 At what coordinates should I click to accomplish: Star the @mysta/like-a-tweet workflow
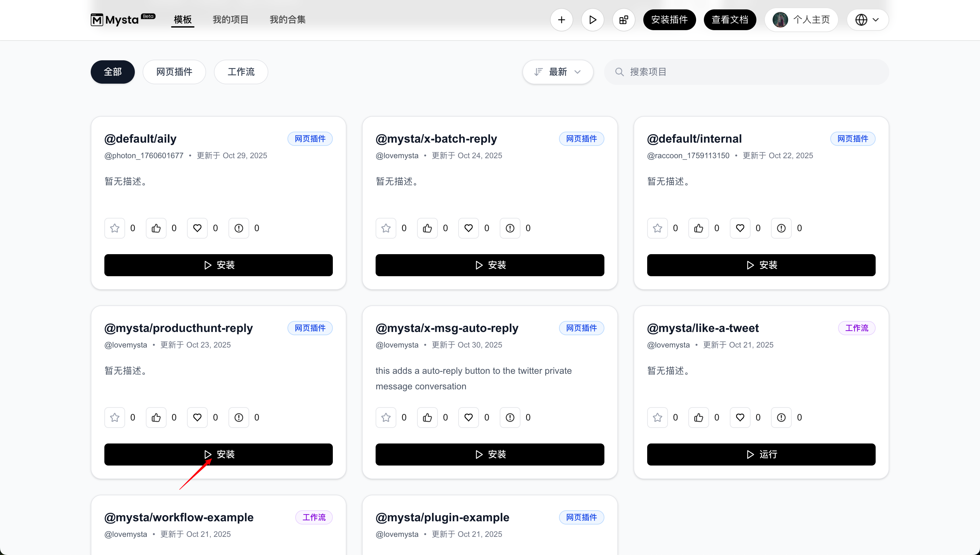click(x=657, y=418)
